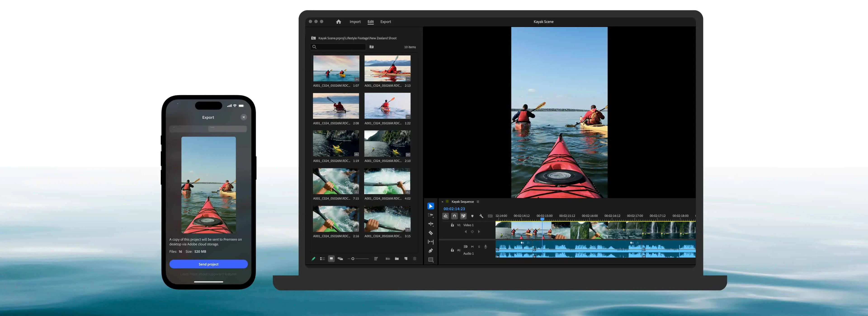Select the Razor tool in toolbar
The width and height of the screenshot is (868, 316).
pos(430,233)
